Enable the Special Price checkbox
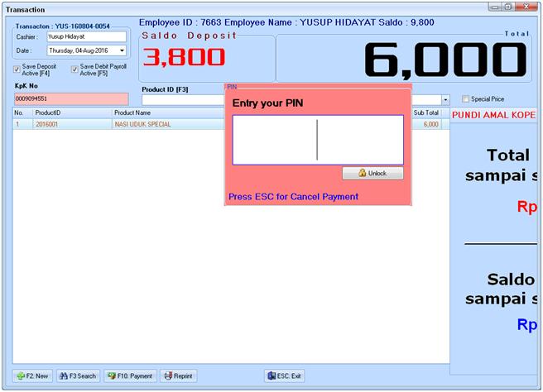The width and height of the screenshot is (543, 392). [x=466, y=99]
